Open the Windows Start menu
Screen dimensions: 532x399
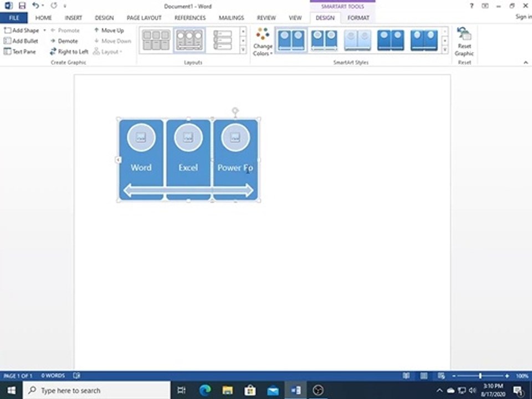pos(11,390)
